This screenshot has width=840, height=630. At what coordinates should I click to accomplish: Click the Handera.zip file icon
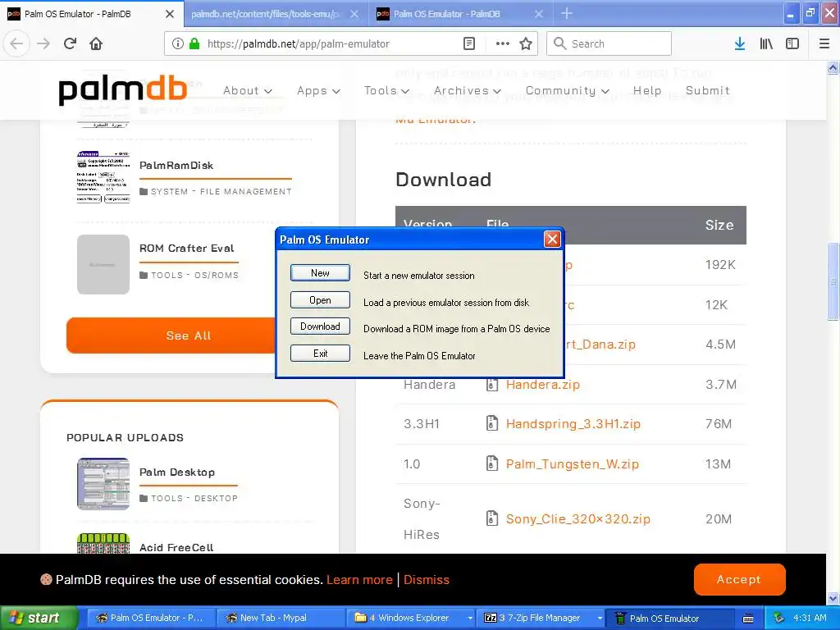click(492, 384)
